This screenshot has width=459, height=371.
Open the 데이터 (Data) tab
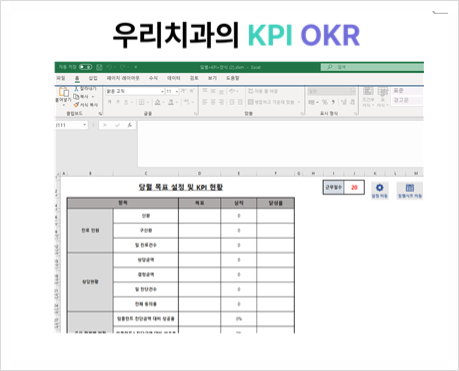click(174, 78)
